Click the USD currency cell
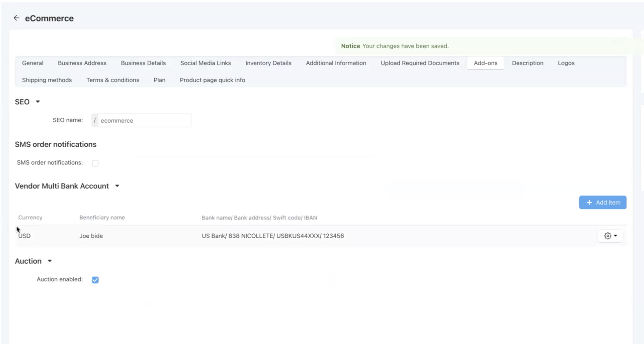This screenshot has height=344, width=644. (24, 236)
